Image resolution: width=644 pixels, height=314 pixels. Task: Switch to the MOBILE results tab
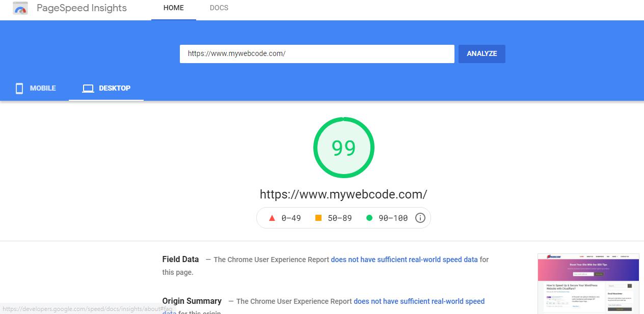point(36,89)
